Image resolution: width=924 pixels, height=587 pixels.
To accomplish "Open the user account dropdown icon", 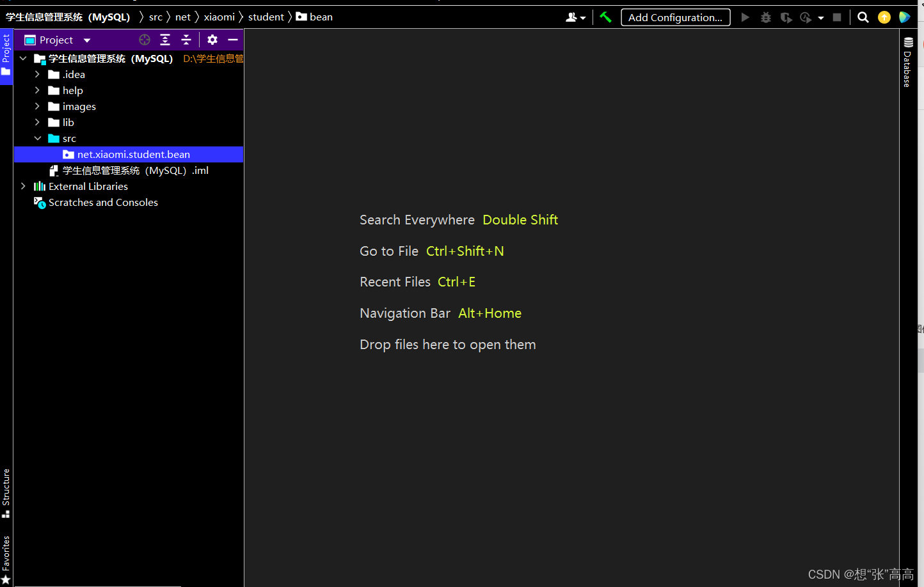I will [x=575, y=17].
